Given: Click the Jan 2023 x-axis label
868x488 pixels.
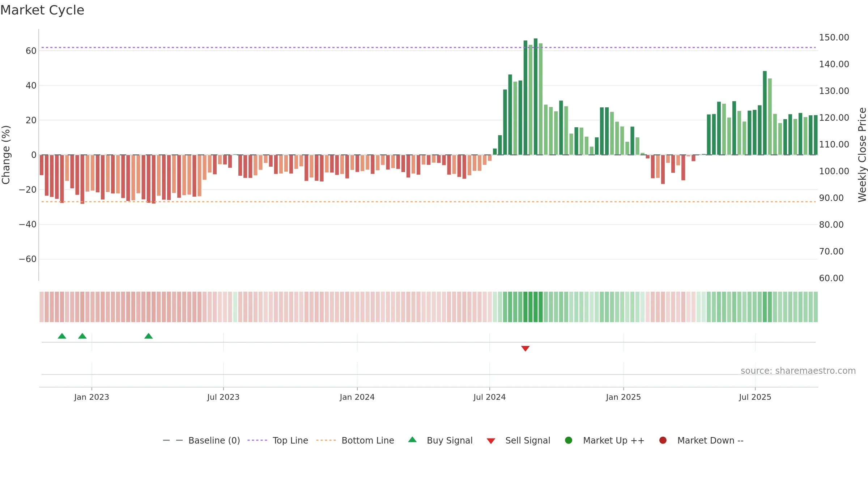Looking at the screenshot, I should click(x=92, y=397).
